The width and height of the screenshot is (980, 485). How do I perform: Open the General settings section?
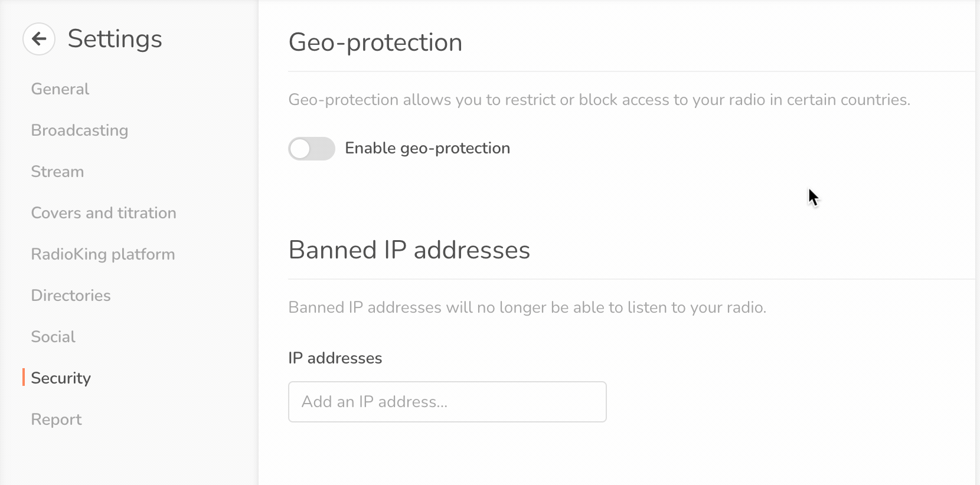[60, 89]
